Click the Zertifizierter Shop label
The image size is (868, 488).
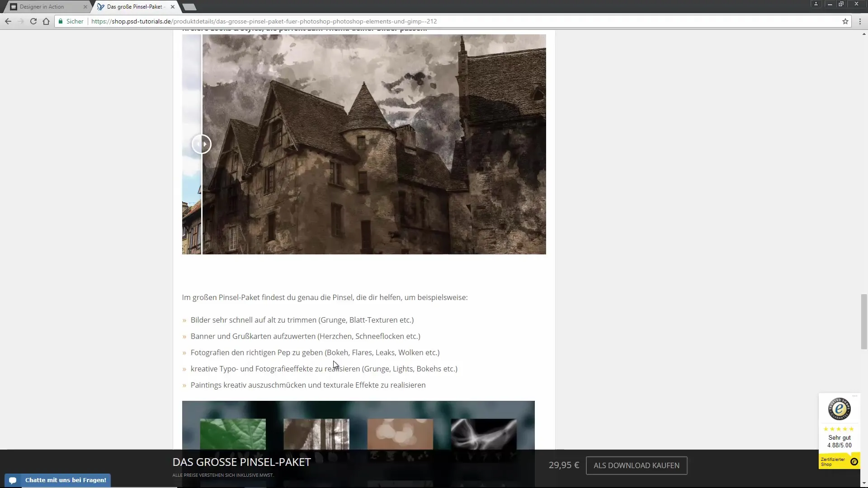833,462
